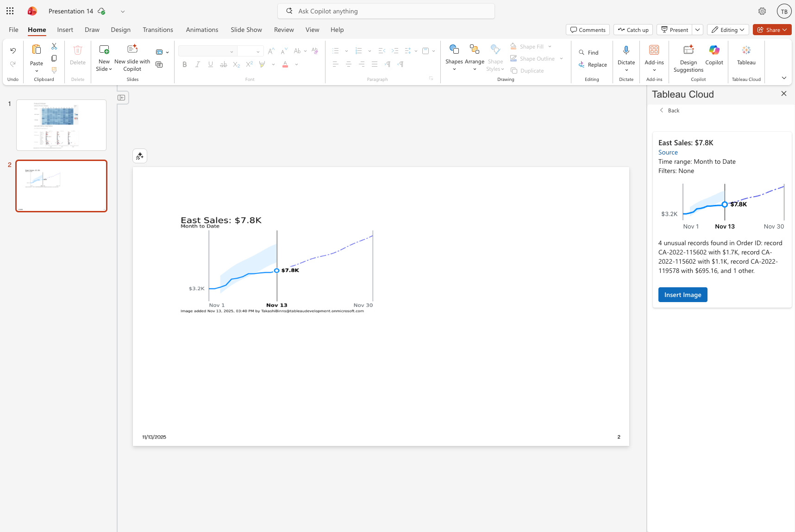The image size is (795, 532).
Task: Start Dictate microphone
Action: click(626, 50)
